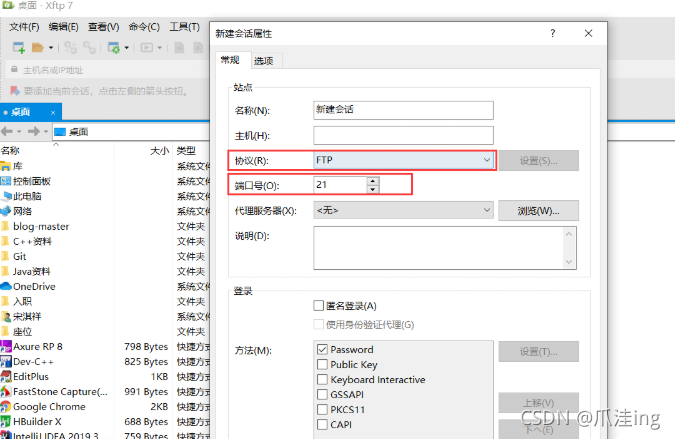The height and width of the screenshot is (439, 675).
Task: Open the 代理服务器(X) dropdown
Action: [x=403, y=210]
